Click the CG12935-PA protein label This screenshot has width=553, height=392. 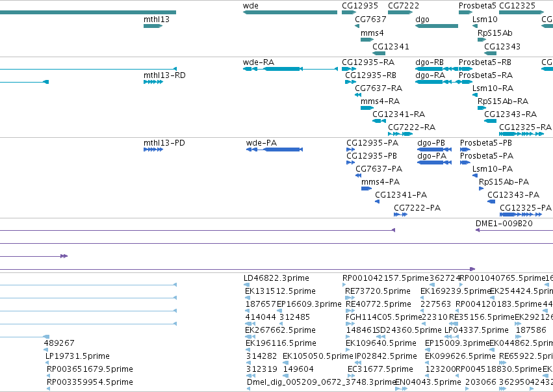pyautogui.click(x=372, y=143)
